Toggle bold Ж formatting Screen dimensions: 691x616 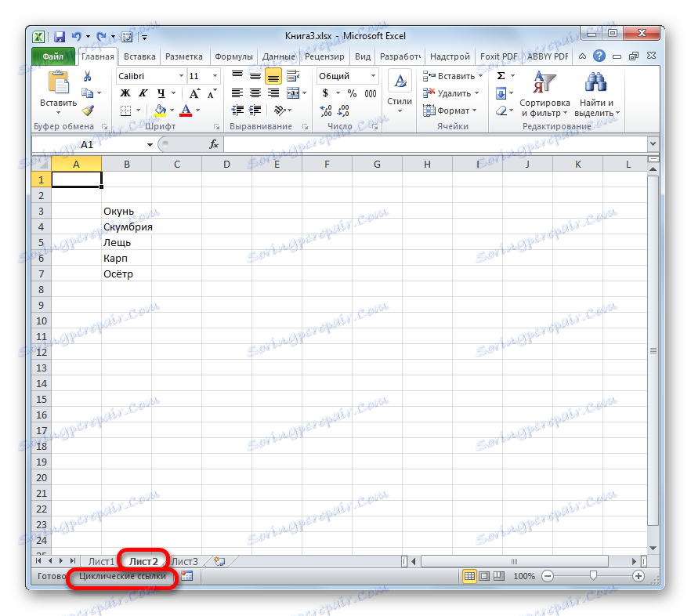(125, 93)
